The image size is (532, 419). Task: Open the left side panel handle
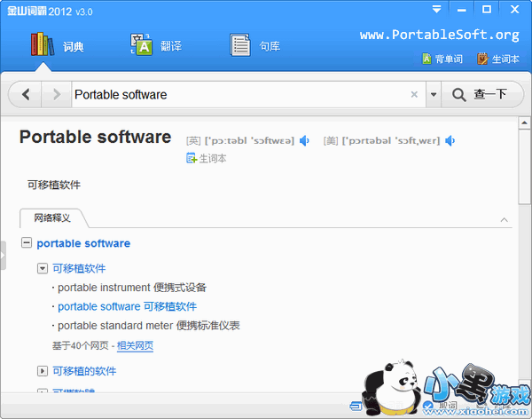point(3,255)
